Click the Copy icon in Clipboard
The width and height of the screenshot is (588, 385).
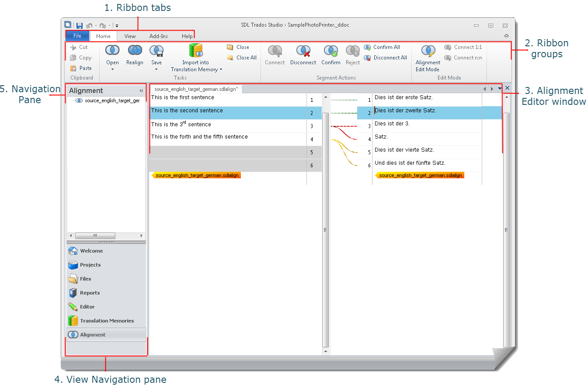[x=73, y=58]
